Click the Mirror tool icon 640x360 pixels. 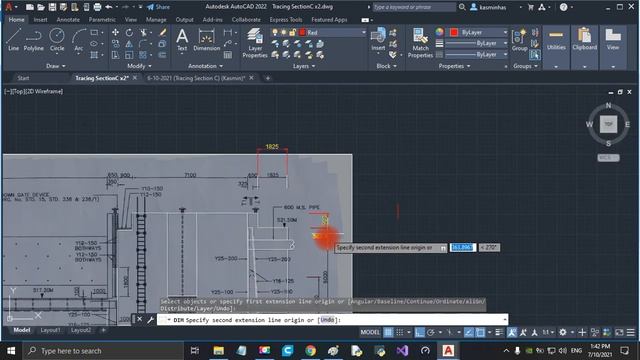pos(129,44)
